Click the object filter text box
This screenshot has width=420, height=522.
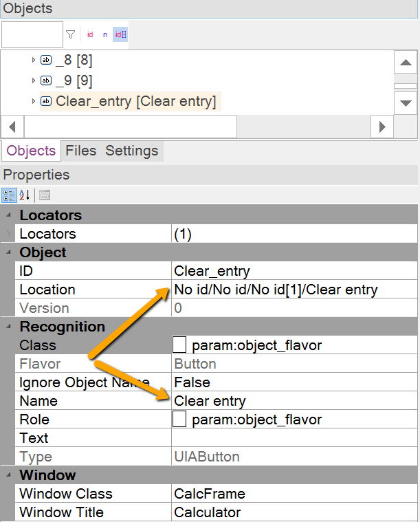32,34
